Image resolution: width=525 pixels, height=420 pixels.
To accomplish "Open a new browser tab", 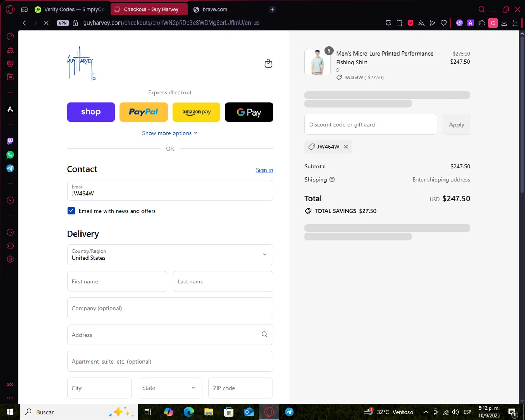I will 272,9.
